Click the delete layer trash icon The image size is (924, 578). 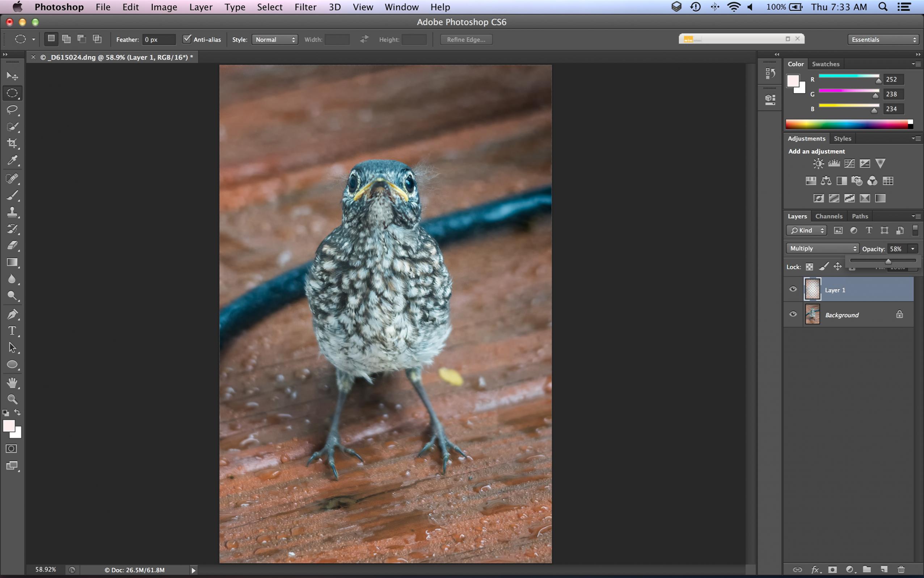coord(901,570)
